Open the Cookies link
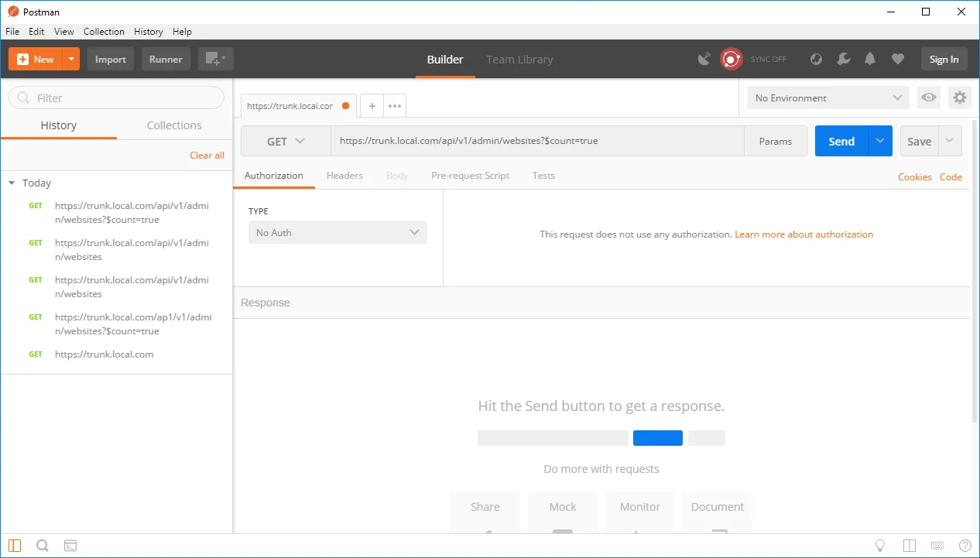Viewport: 980px width, 558px height. [x=915, y=177]
